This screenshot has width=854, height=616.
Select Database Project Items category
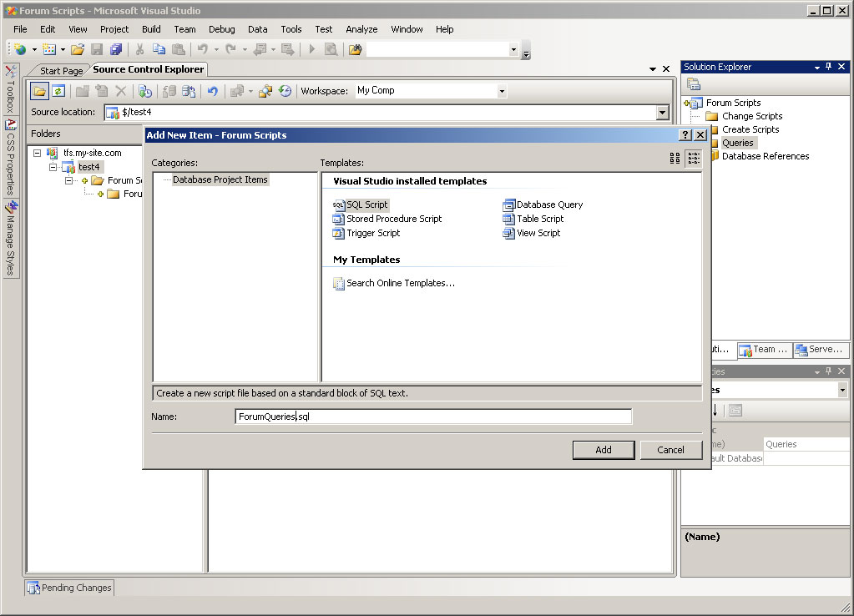tap(220, 179)
